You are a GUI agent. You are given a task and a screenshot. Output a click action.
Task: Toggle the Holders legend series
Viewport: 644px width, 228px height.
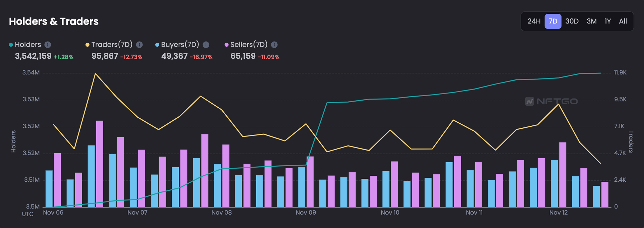[28, 45]
